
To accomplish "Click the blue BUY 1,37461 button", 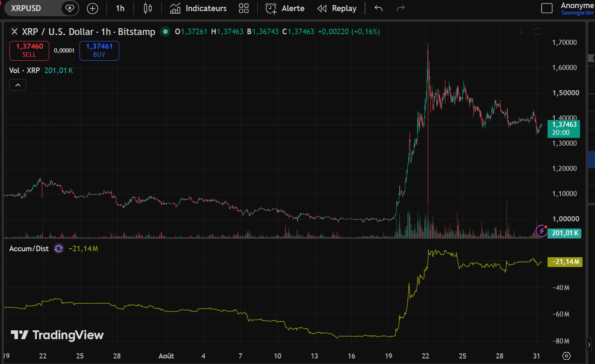I will point(99,50).
